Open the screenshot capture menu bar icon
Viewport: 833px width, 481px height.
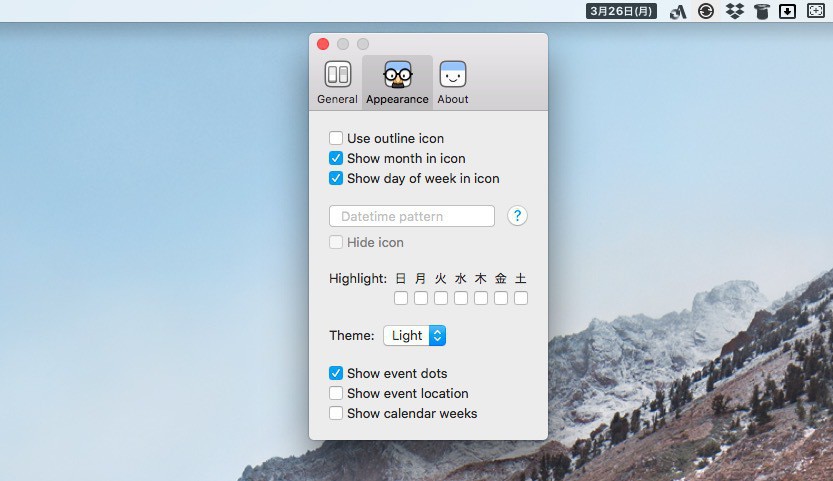pyautogui.click(x=815, y=11)
